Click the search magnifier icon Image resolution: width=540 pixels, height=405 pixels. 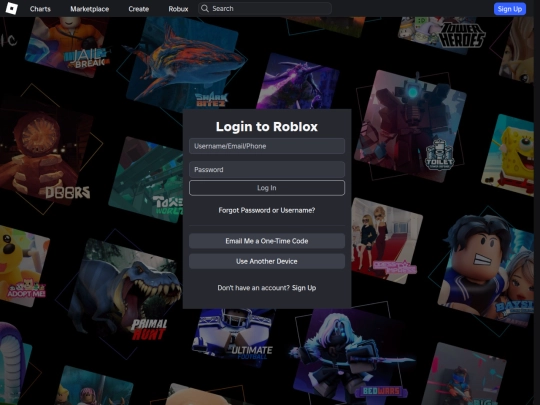coord(205,8)
